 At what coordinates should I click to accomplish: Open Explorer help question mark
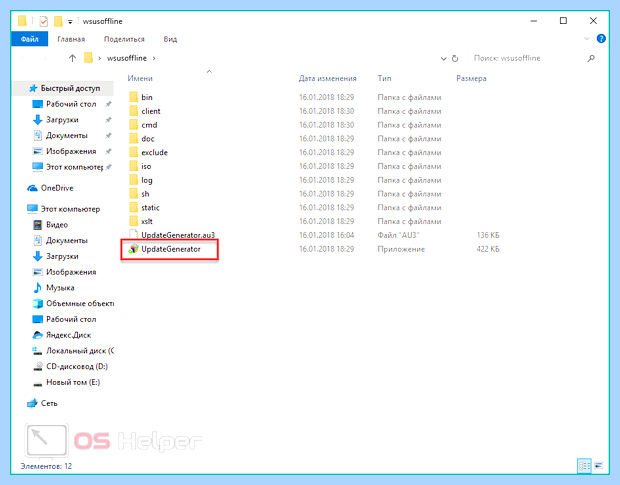[x=601, y=38]
